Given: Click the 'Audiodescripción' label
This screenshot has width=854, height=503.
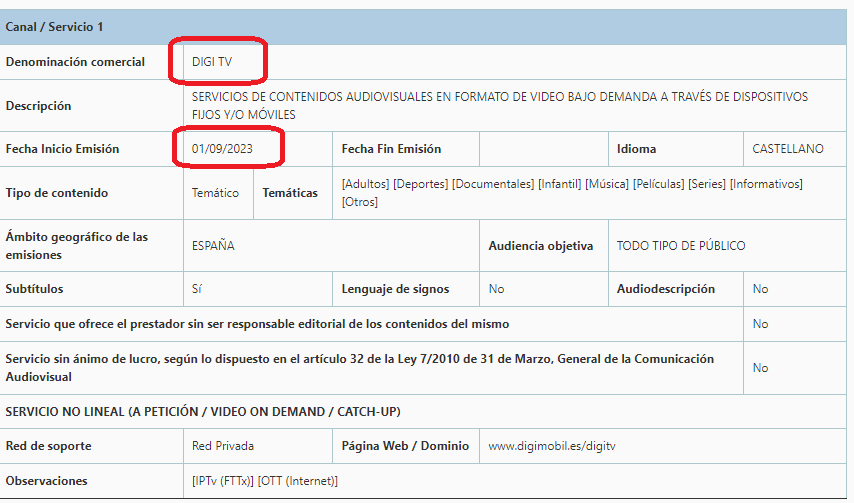Looking at the screenshot, I should (x=666, y=289).
